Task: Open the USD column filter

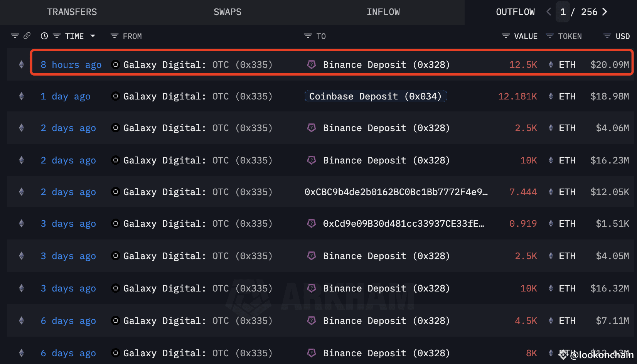Action: tap(607, 36)
